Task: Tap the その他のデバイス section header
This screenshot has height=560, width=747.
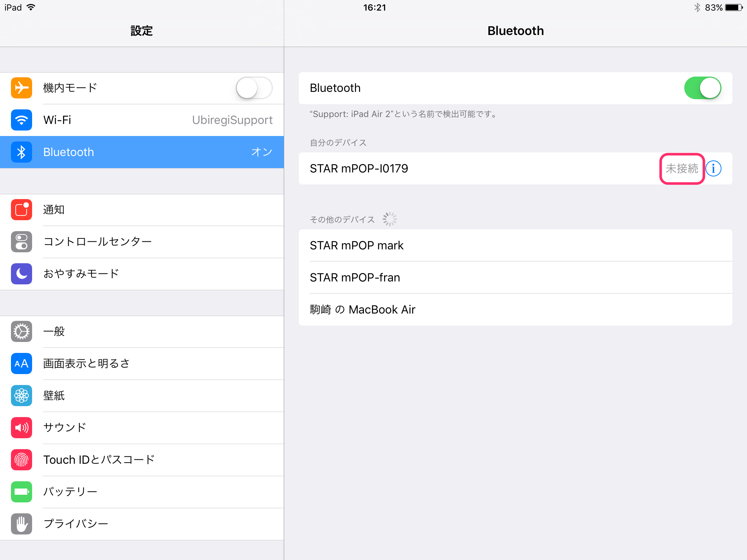Action: [342, 219]
